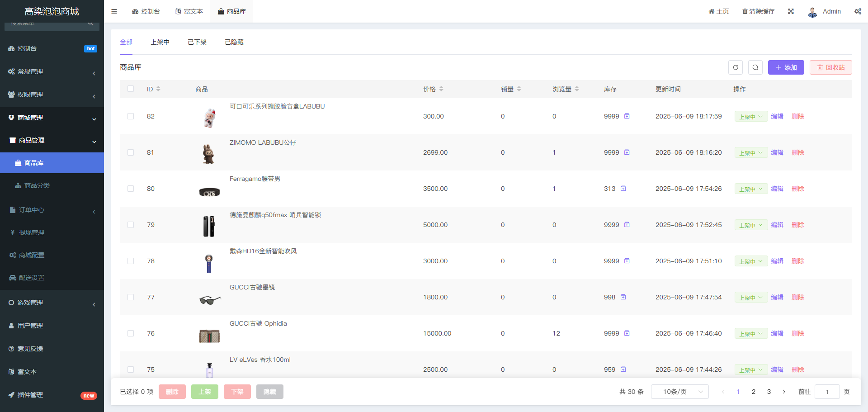Sort by ID using the sort arrows

coord(158,89)
